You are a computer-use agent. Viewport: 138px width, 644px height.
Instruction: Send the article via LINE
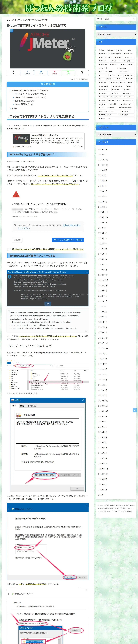click(68, 72)
